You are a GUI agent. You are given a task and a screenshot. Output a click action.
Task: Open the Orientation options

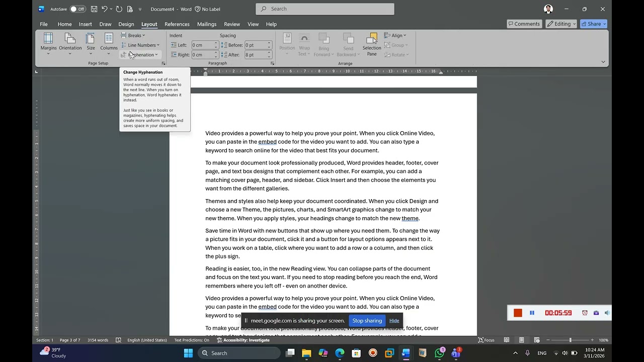pyautogui.click(x=70, y=44)
